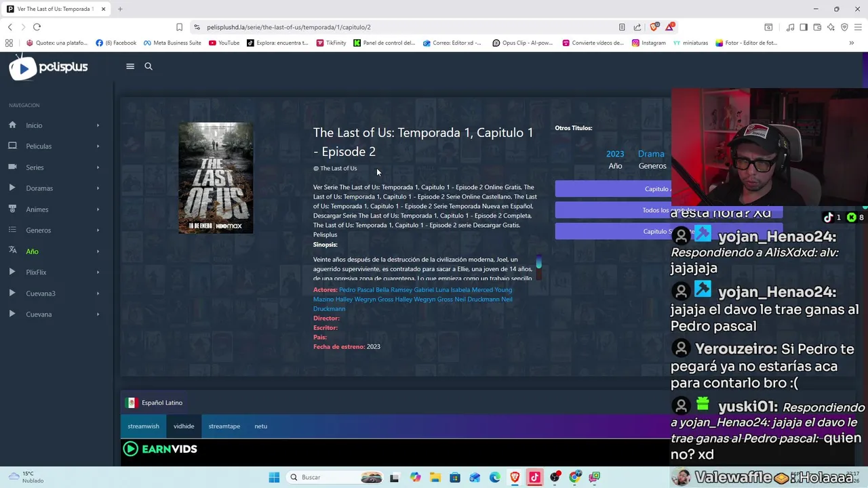Open the Fotor editor bookmark

(x=746, y=43)
